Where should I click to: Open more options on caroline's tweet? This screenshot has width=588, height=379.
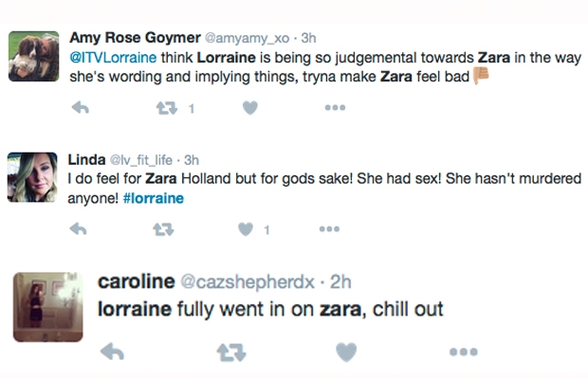(464, 352)
